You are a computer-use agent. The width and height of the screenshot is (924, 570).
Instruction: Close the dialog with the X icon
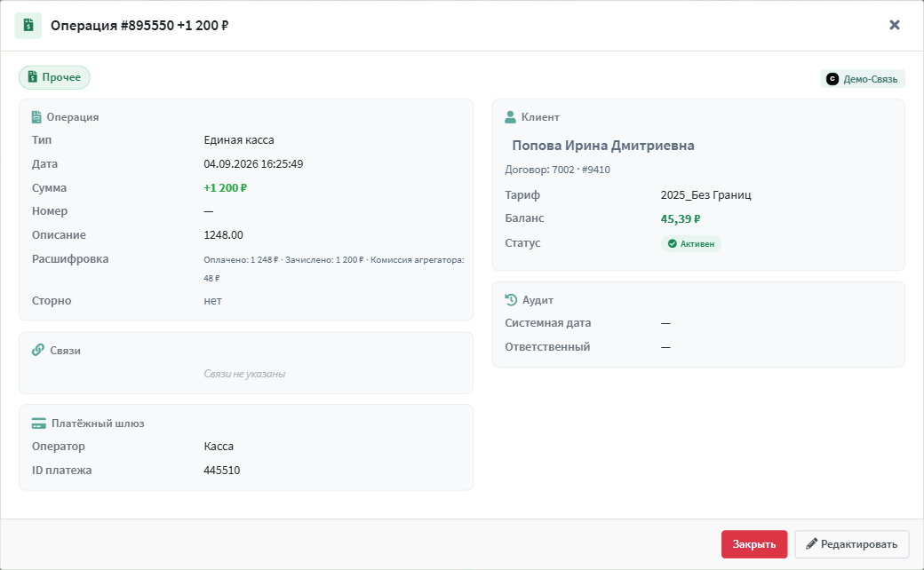click(895, 25)
